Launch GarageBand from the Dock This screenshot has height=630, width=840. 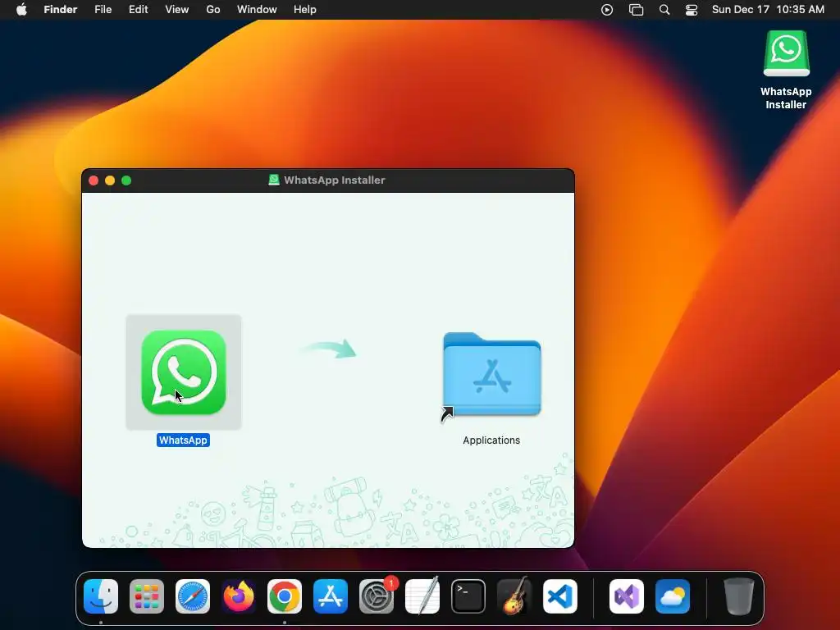pyautogui.click(x=514, y=596)
